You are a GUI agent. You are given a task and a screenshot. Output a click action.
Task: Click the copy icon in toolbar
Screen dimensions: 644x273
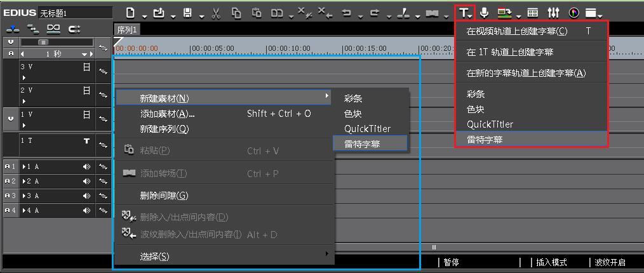click(x=236, y=12)
